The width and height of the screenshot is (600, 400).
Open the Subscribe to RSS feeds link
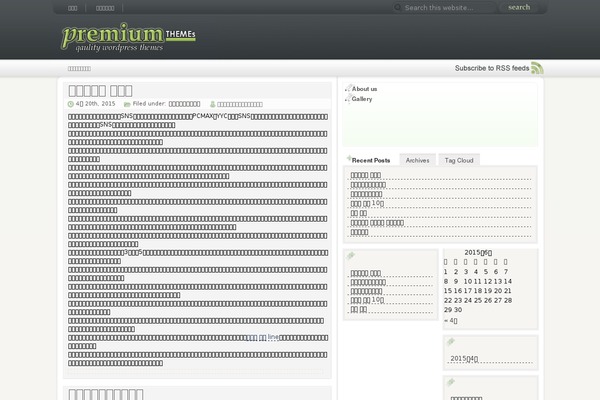click(x=492, y=68)
